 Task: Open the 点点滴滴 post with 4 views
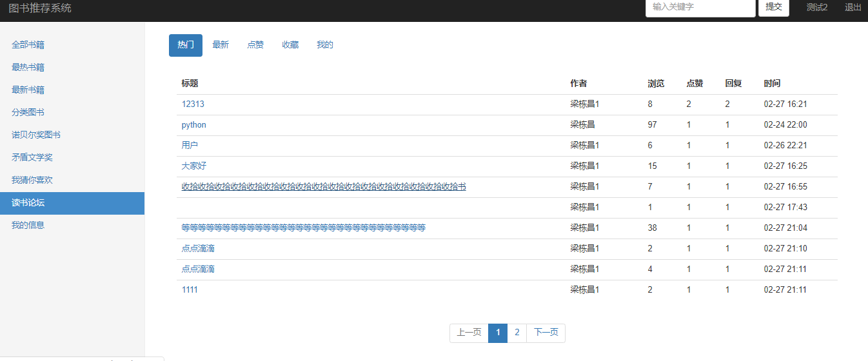coord(198,269)
